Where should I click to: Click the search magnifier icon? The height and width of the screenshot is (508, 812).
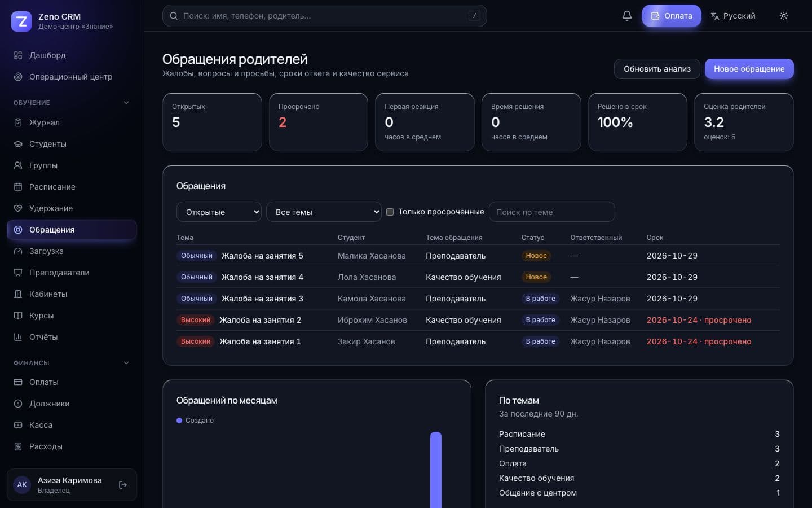click(174, 16)
